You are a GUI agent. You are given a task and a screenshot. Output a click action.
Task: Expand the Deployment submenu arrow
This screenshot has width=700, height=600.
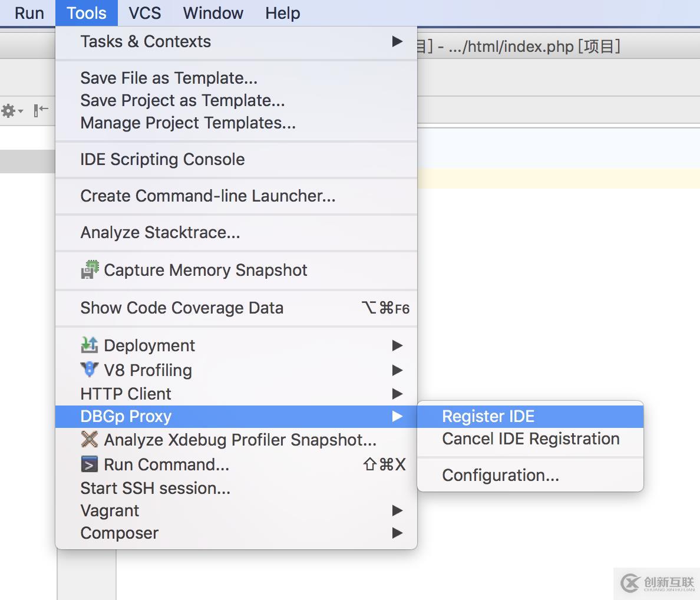397,345
